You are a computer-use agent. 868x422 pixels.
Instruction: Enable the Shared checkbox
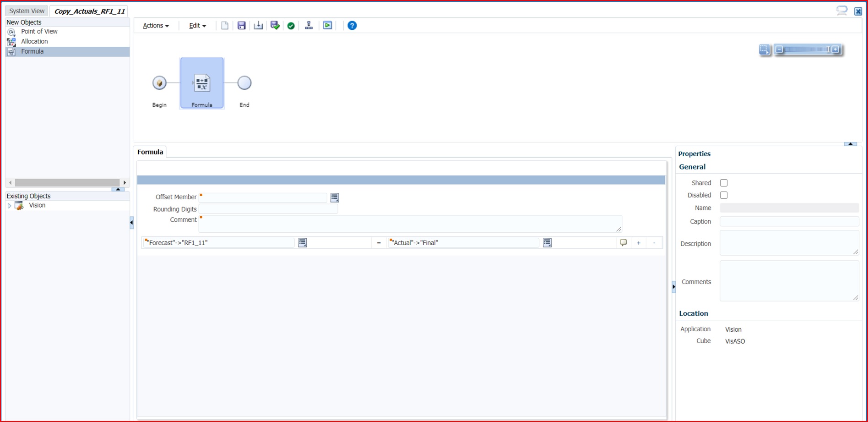(724, 182)
